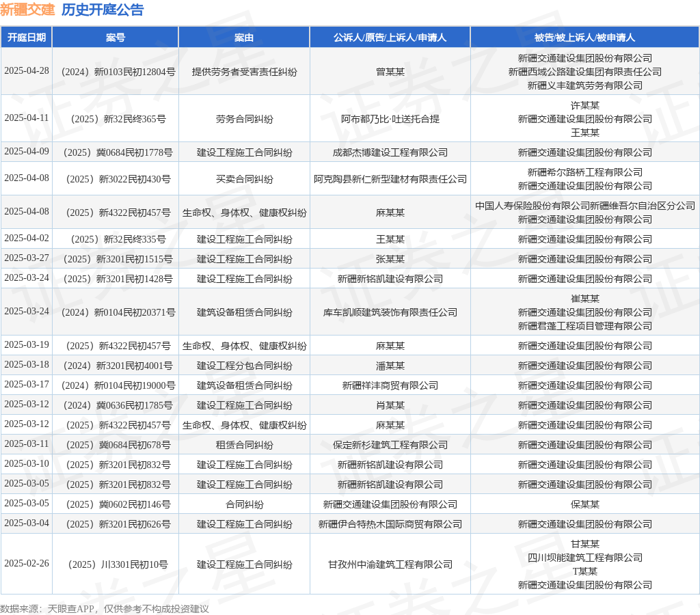Click the 历史开庭公告 heading
Viewport: 700px width, 615px height.
pos(103,10)
